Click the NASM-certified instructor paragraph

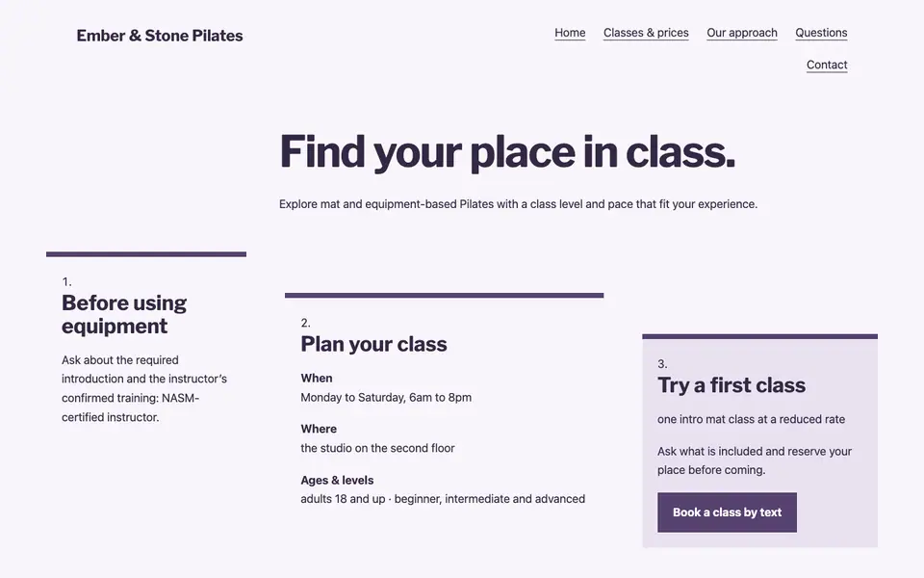pos(145,388)
